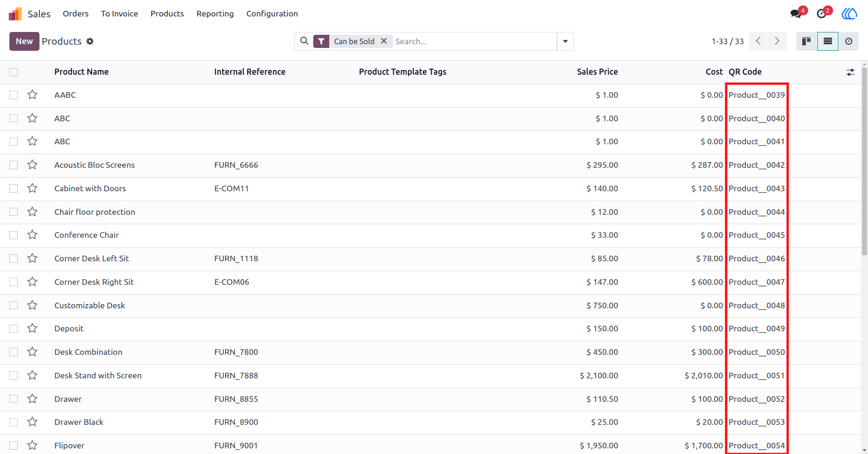The image size is (868, 454).
Task: Favorite the Drawer Black star
Action: coord(32,422)
